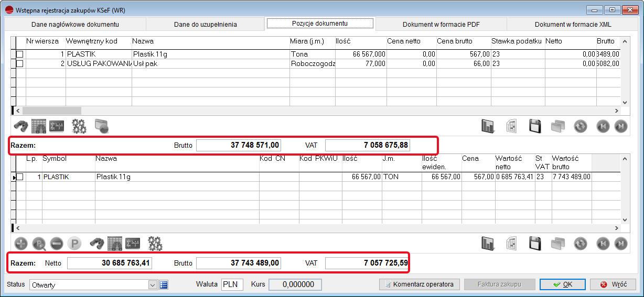The height and width of the screenshot is (297, 644).
Task: Open gears settings icon in lower toolbar
Action: (155, 243)
